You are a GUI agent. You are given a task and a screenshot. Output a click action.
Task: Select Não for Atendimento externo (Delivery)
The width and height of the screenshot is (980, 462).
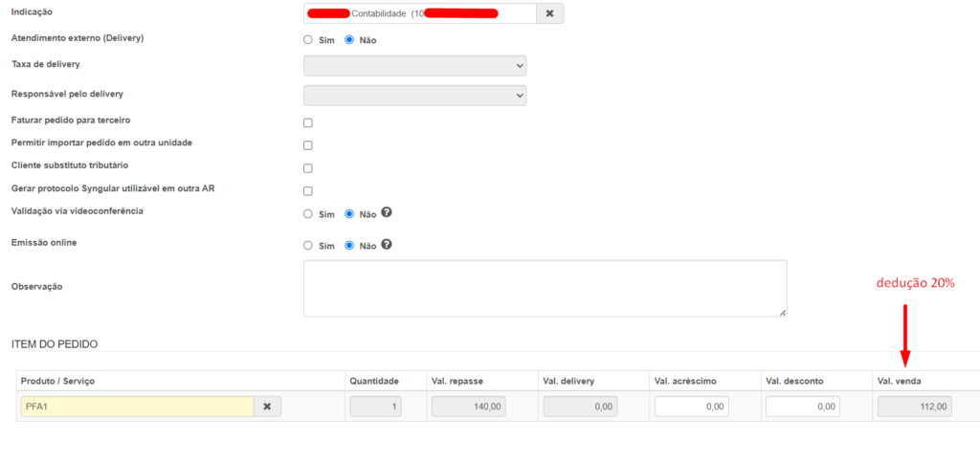[349, 40]
